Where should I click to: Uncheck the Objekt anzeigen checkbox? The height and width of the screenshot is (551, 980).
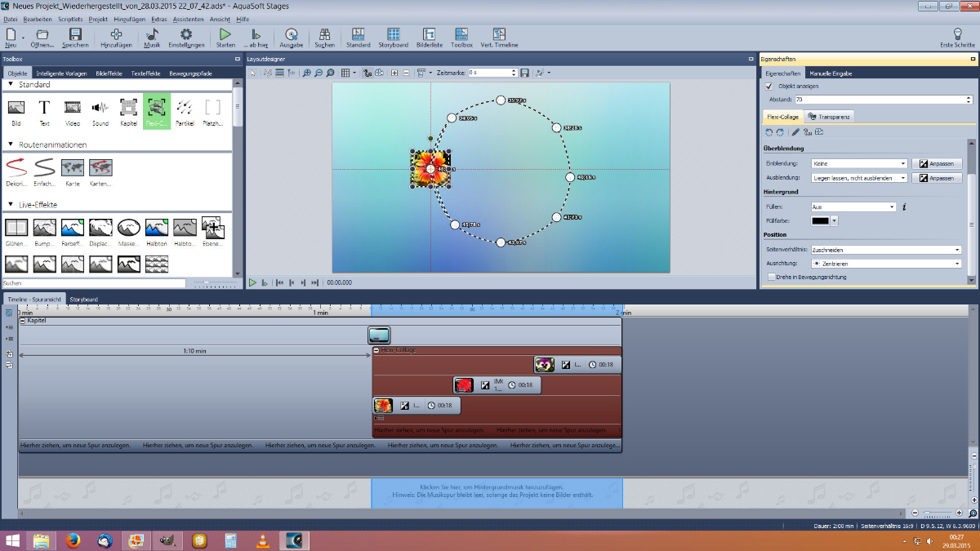tap(768, 86)
